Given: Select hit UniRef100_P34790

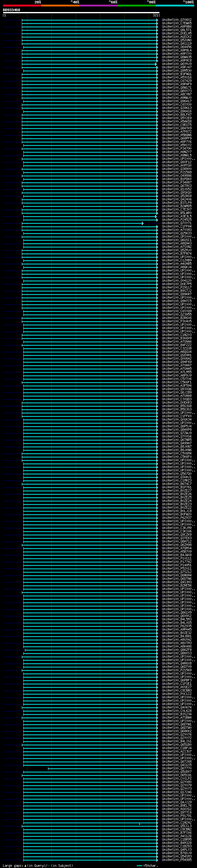Looking at the screenshot, I should tap(177, 149).
